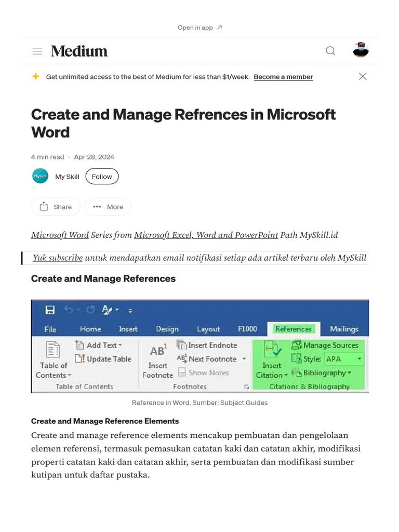Image resolution: width=399 pixels, height=532 pixels.
Task: Open the More options button
Action: tap(108, 207)
